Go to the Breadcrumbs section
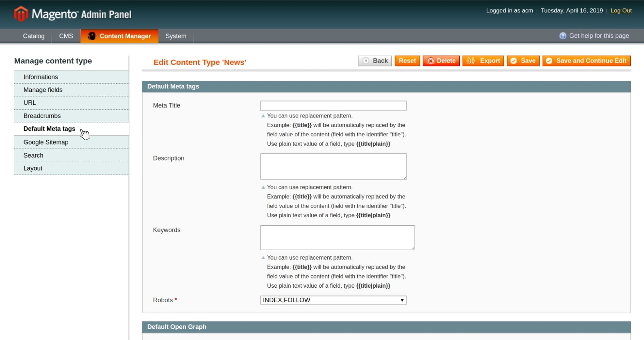The width and height of the screenshot is (644, 340). [42, 116]
